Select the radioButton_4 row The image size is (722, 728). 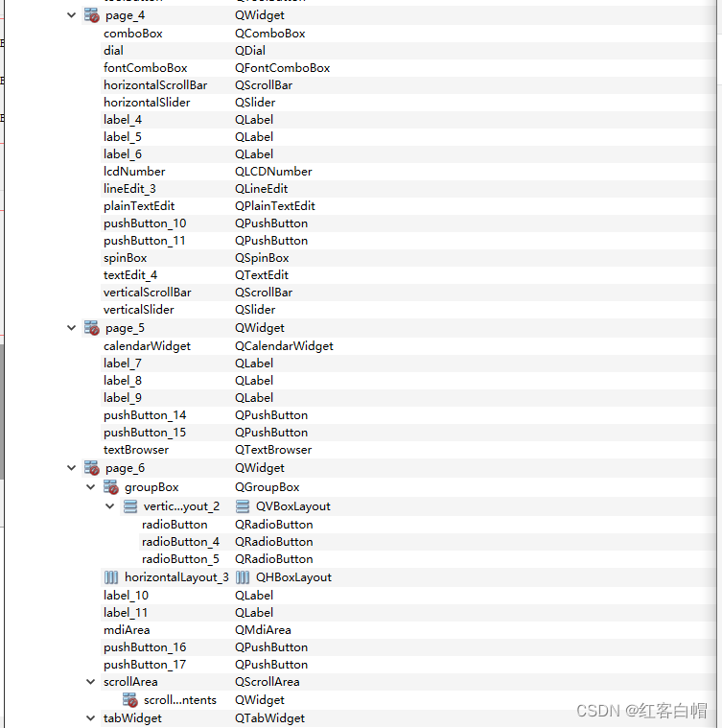pyautogui.click(x=180, y=541)
